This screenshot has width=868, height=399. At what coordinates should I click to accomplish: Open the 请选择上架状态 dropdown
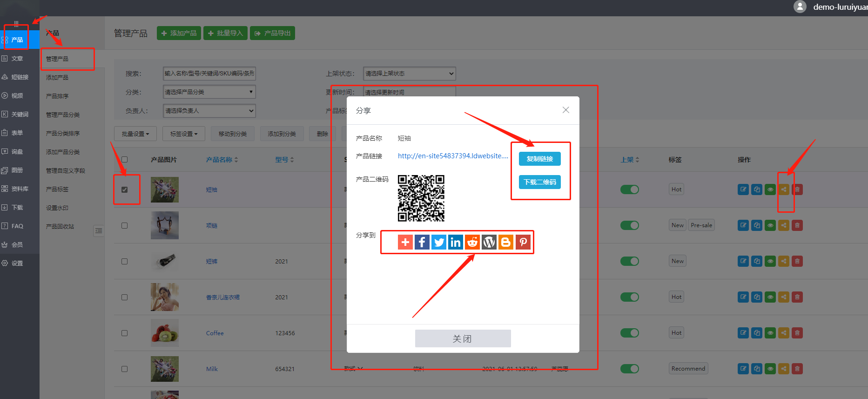click(409, 74)
